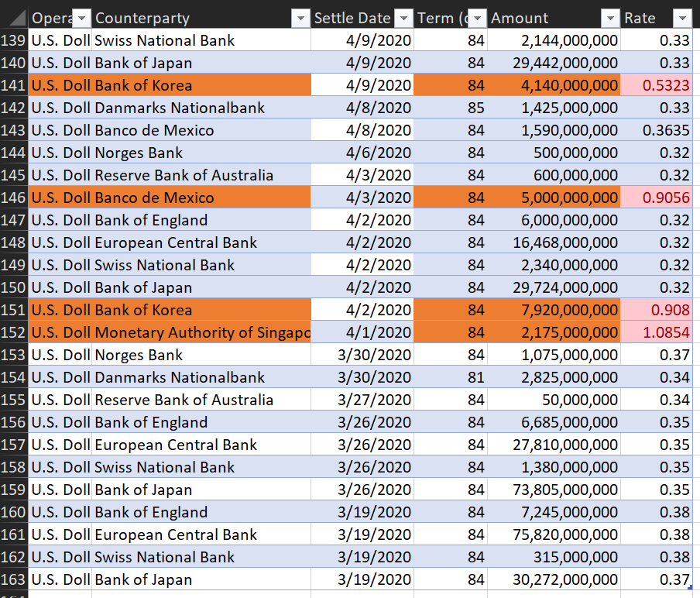
Task: Select Danmarks Nationalbank cell in row 142
Action: point(201,108)
